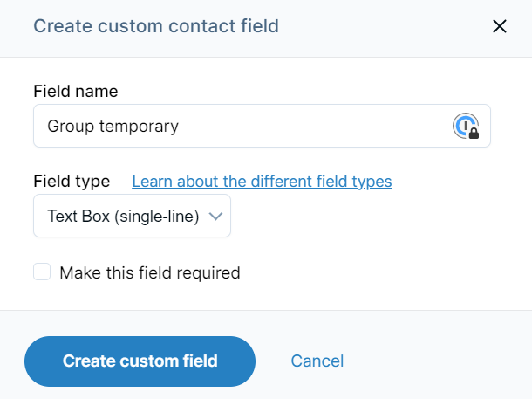The image size is (532, 399).
Task: Tick the Make this field required checkbox
Action: 42,272
